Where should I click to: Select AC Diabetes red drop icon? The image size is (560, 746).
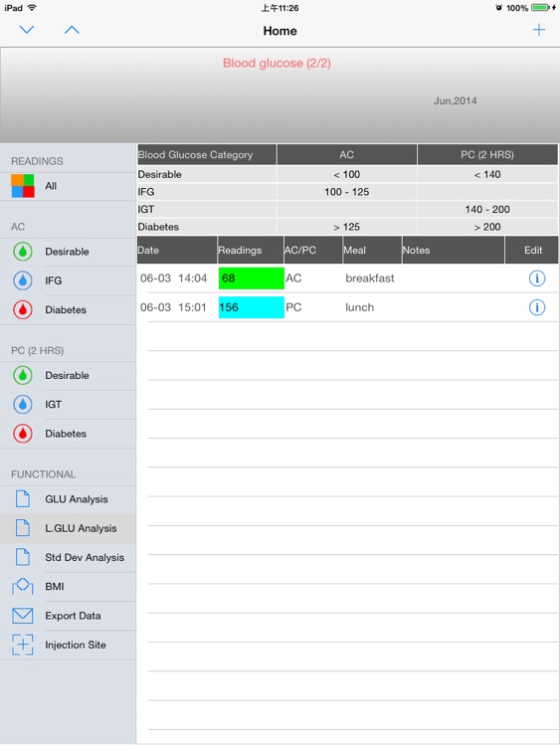[x=23, y=309]
